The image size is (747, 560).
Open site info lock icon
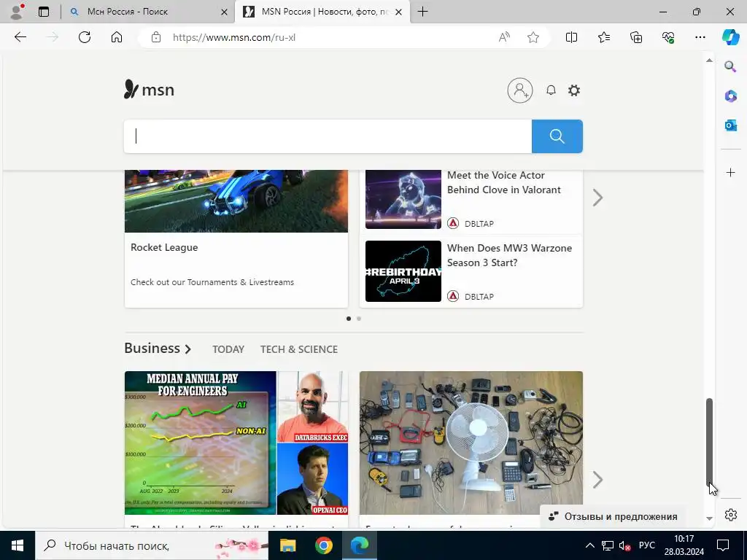156,37
